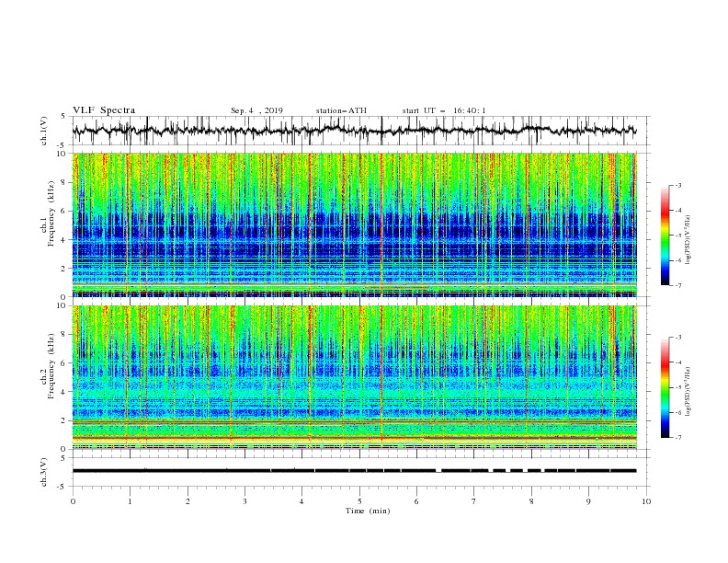Click time axis tick label "4"
This screenshot has width=728, height=563.
click(301, 501)
